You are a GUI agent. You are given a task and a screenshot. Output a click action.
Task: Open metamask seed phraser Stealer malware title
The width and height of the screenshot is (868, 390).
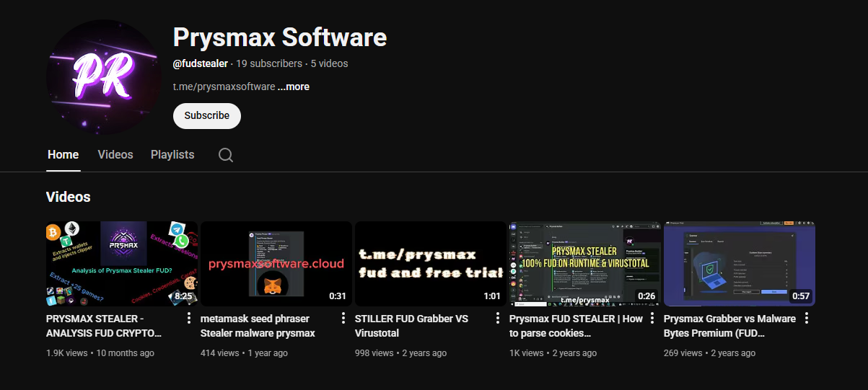258,326
